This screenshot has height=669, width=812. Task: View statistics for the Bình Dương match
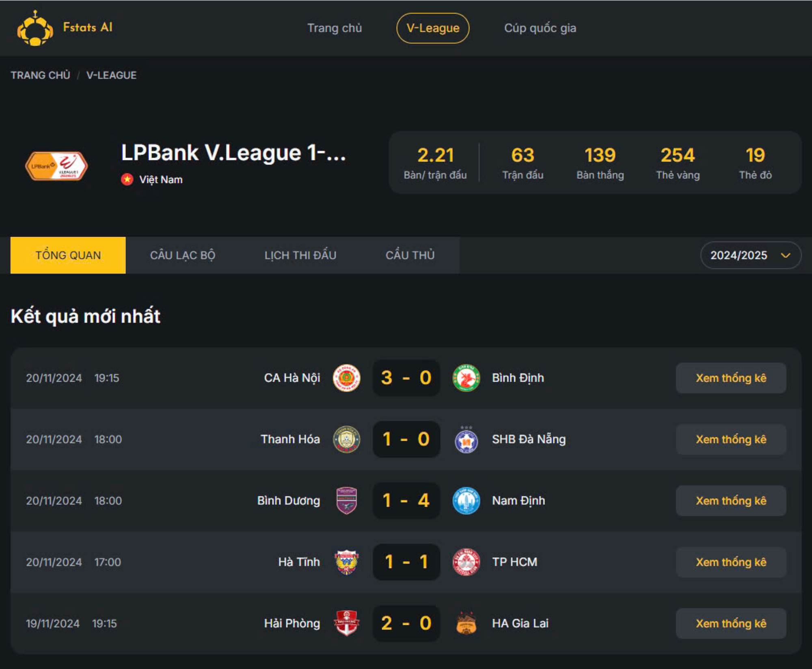tap(731, 501)
